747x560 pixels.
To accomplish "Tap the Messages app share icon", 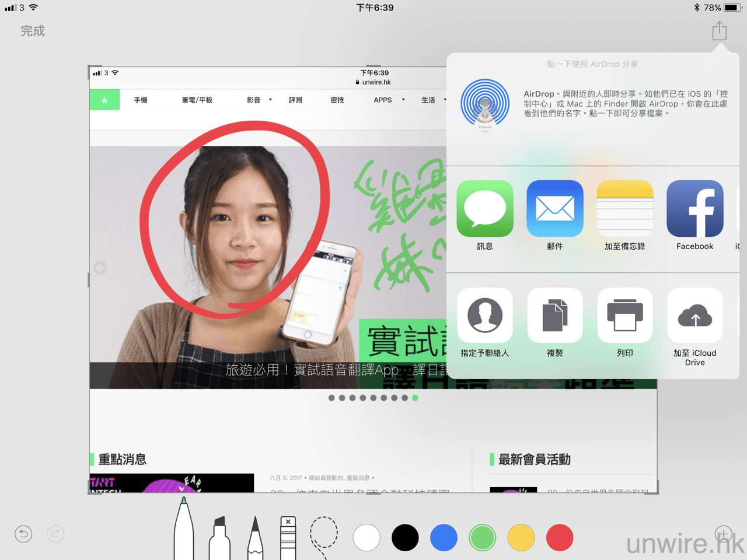I will [484, 209].
